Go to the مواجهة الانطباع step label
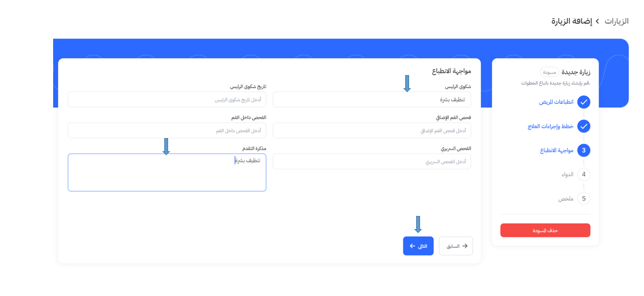This screenshot has height=296, width=644. tap(556, 150)
